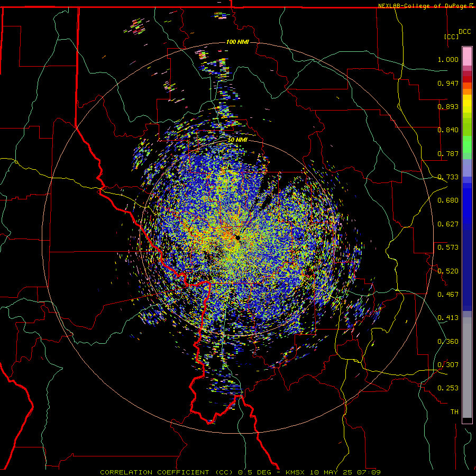Select the 0.307 legend value

[x=448, y=365]
